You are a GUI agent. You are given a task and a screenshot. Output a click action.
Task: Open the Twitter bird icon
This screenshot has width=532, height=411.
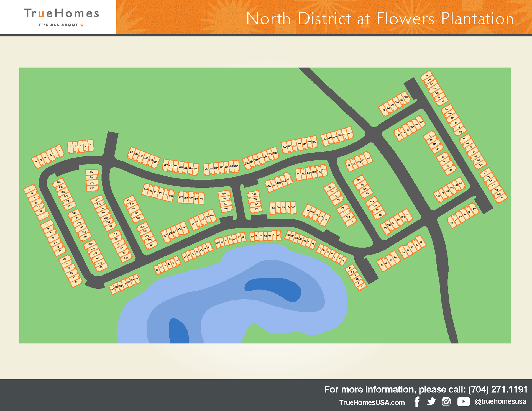(x=431, y=402)
